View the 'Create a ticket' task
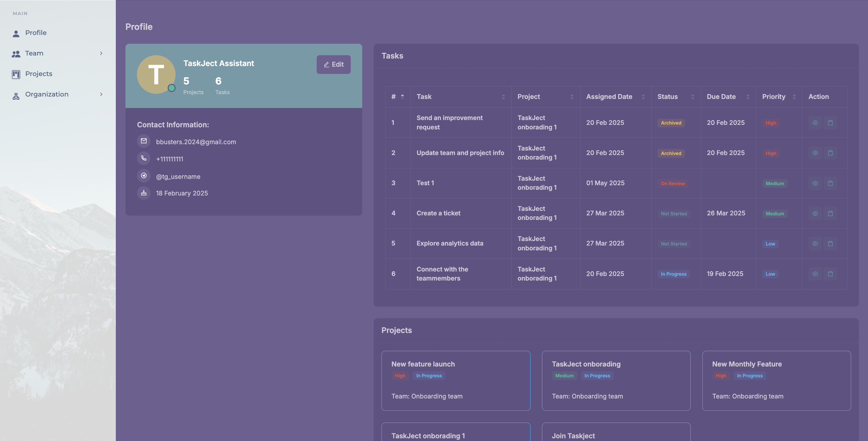 coord(815,213)
